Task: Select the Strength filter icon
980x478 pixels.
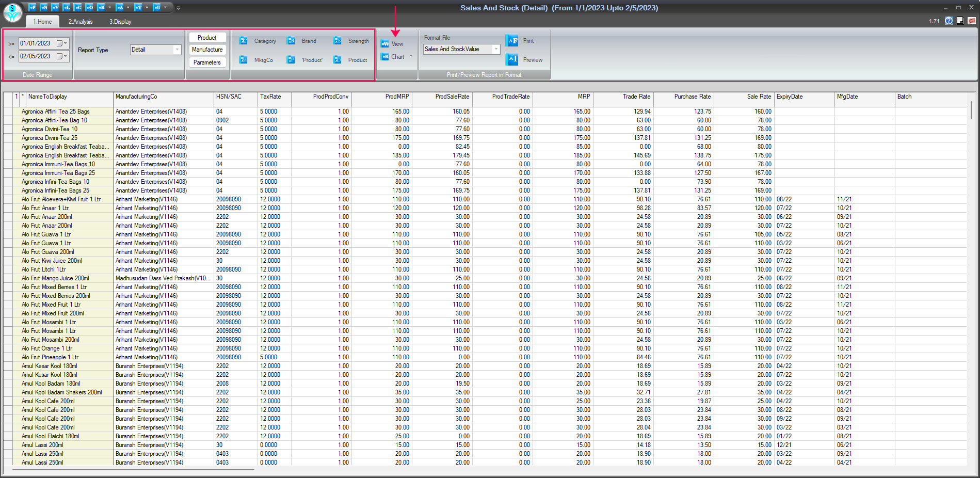Action: 338,41
